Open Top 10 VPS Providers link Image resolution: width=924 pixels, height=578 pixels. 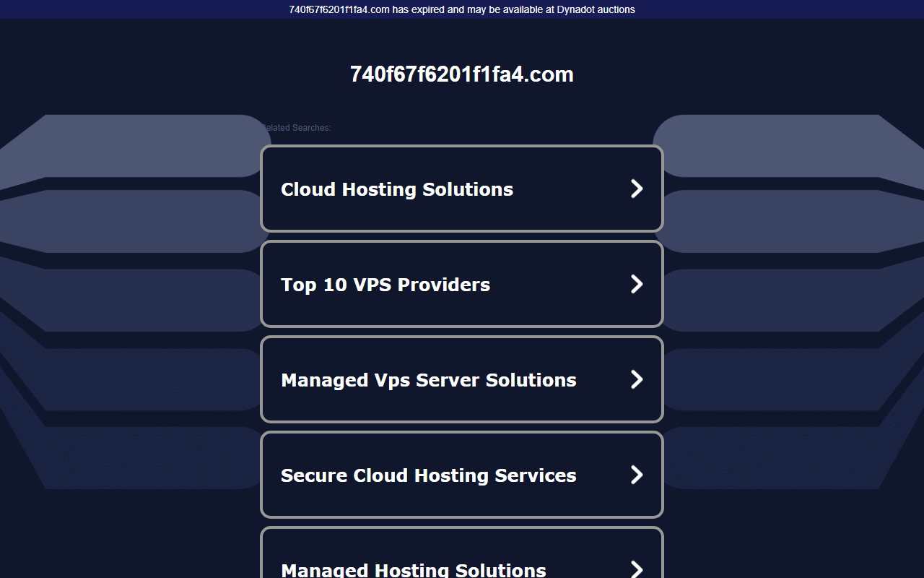462,284
